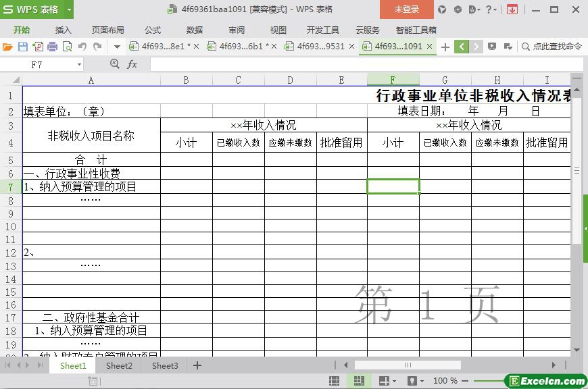
Task: Close the 4f693...6b1 document tab
Action: 274,47
